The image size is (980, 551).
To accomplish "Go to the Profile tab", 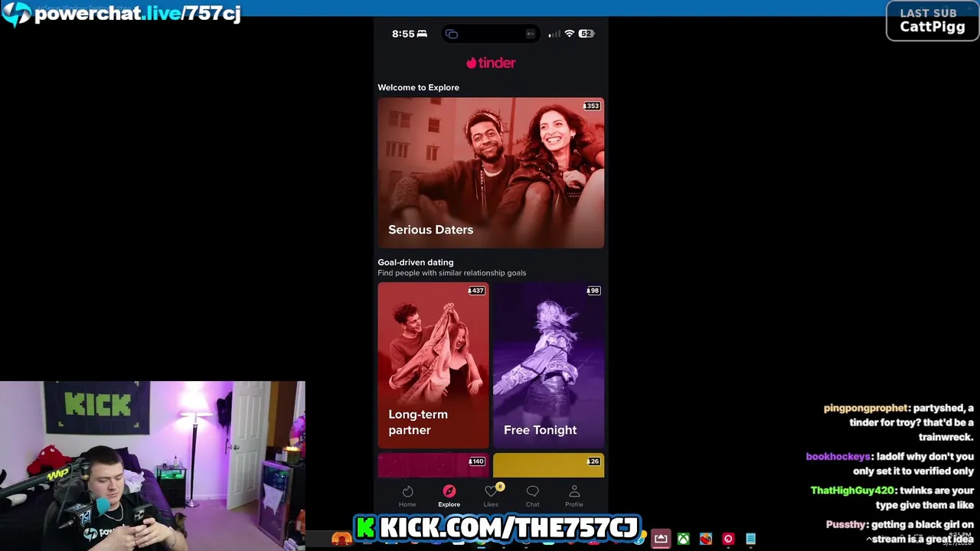I will pyautogui.click(x=574, y=496).
